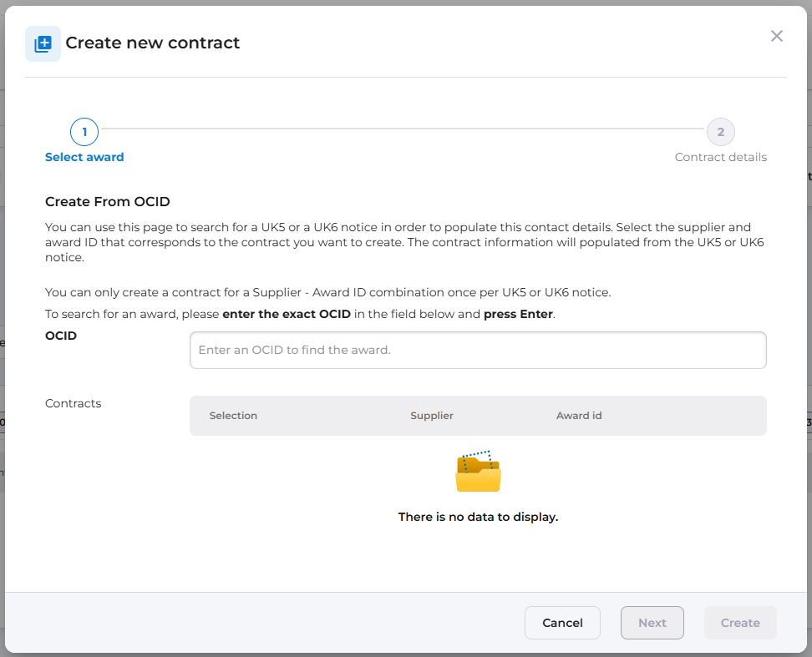Click the Selection column header
The image size is (812, 657).
(x=233, y=416)
